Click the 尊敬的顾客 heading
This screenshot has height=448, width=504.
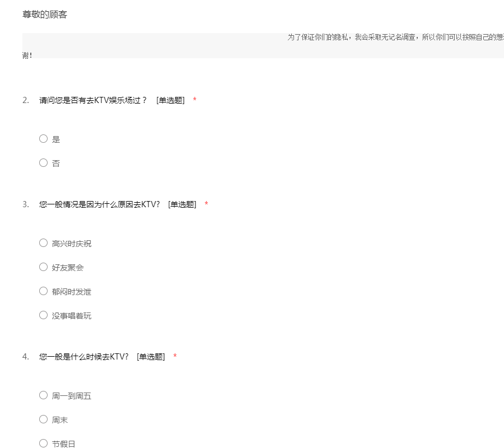click(45, 15)
